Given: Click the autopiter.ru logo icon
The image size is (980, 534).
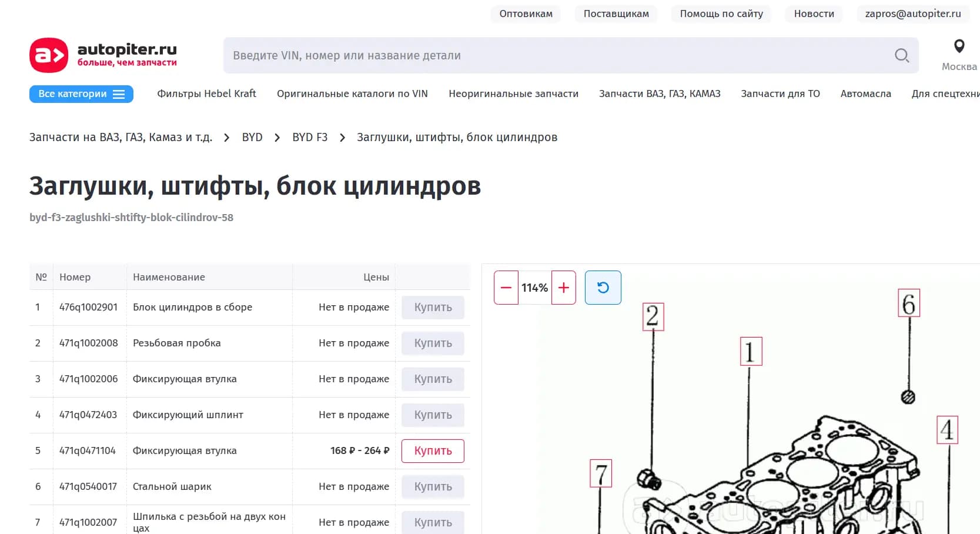Looking at the screenshot, I should pos(49,55).
